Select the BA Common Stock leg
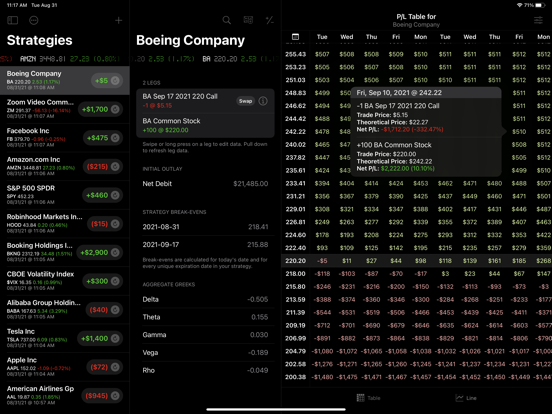This screenshot has height=414, width=552. 205,125
